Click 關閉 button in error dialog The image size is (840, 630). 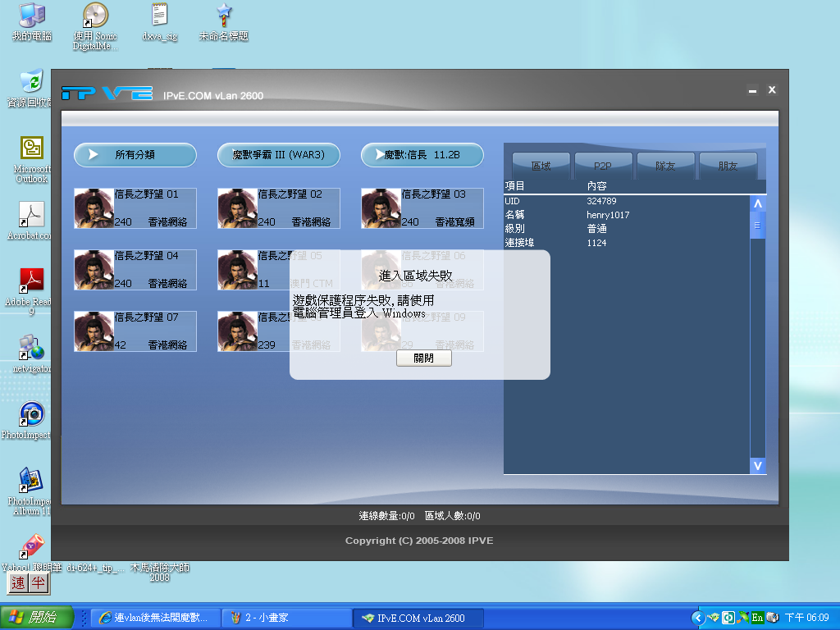pos(424,358)
